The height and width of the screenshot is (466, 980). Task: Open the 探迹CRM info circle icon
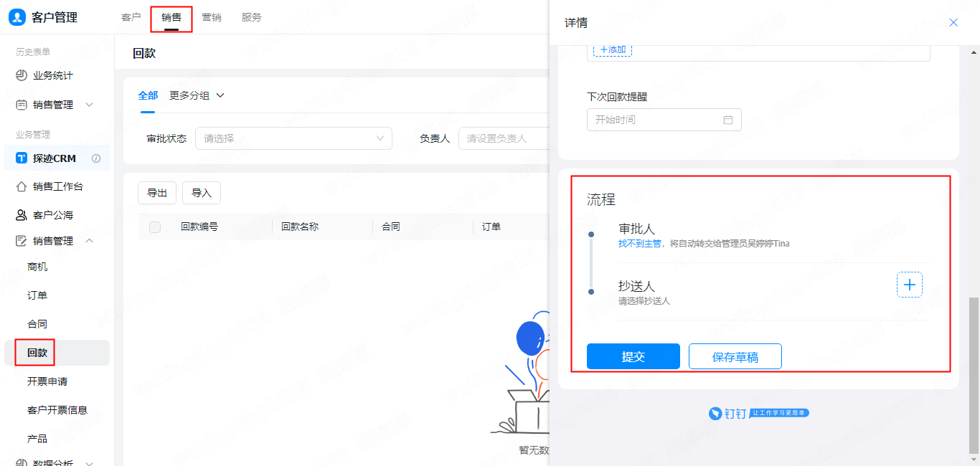click(96, 158)
